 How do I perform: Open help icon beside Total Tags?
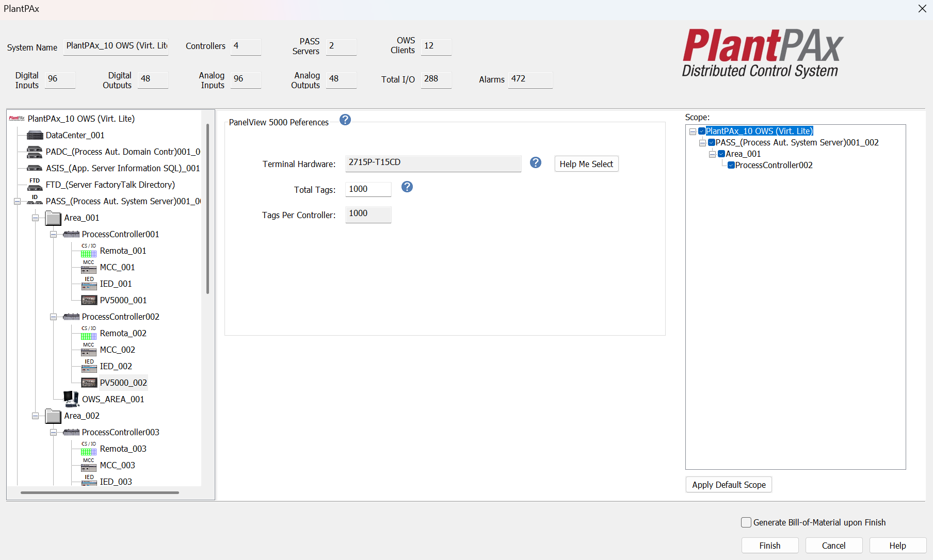click(x=407, y=187)
